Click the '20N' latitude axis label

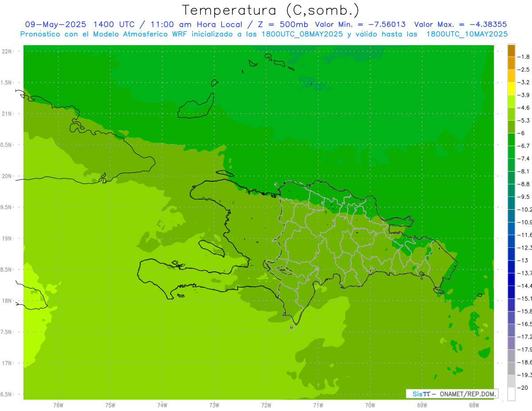point(7,176)
